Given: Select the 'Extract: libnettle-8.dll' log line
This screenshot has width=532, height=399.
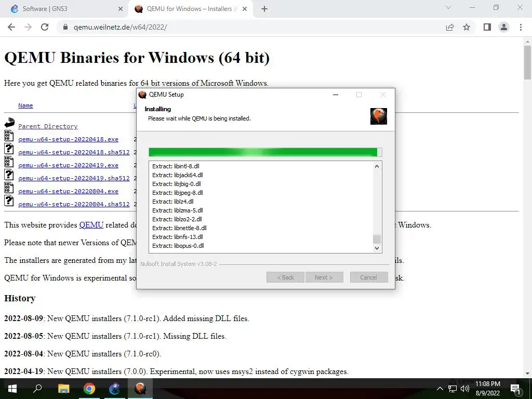Looking at the screenshot, I should 179,228.
